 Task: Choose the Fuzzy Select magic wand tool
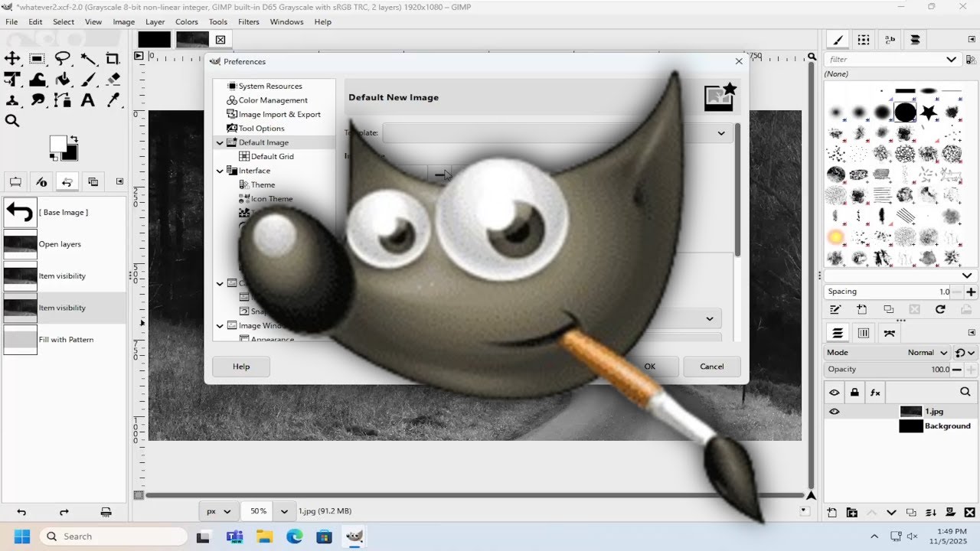(x=88, y=59)
